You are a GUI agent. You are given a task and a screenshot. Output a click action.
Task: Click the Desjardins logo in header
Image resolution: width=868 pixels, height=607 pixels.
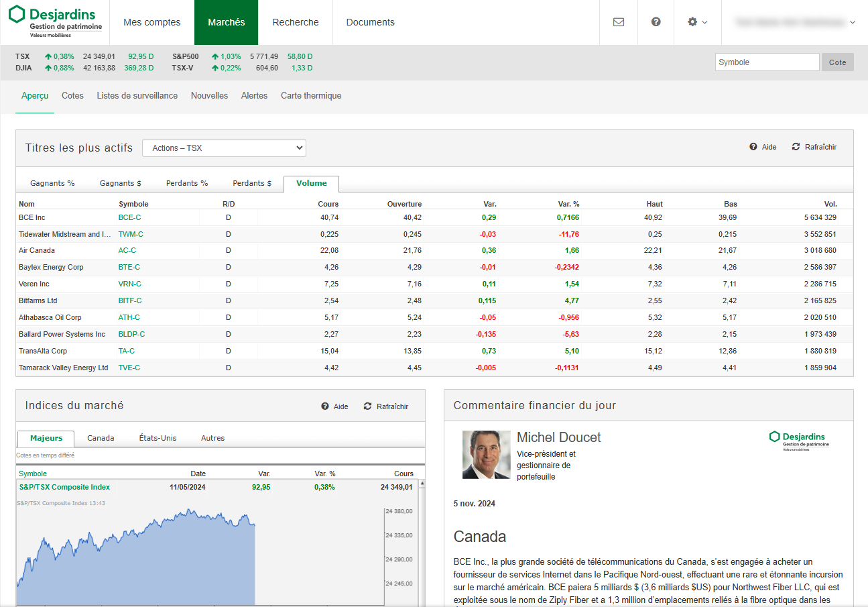pos(55,22)
